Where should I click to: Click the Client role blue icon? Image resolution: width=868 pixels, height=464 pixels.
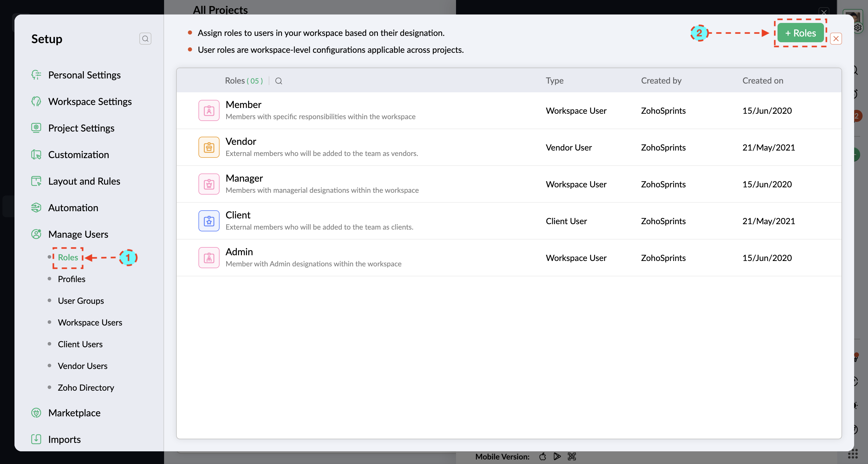(x=209, y=221)
